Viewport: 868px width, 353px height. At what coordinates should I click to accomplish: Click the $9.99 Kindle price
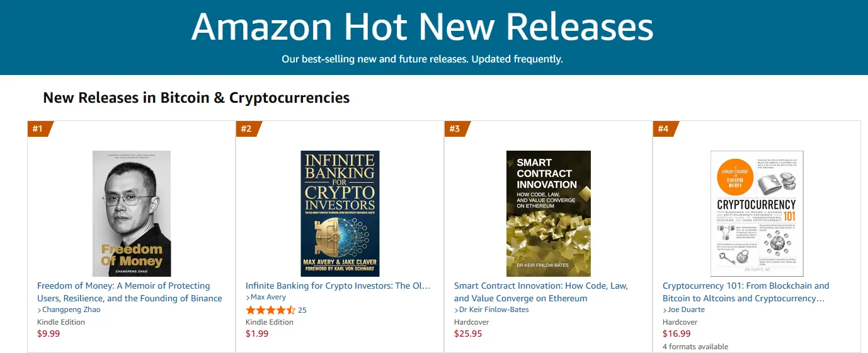49,333
